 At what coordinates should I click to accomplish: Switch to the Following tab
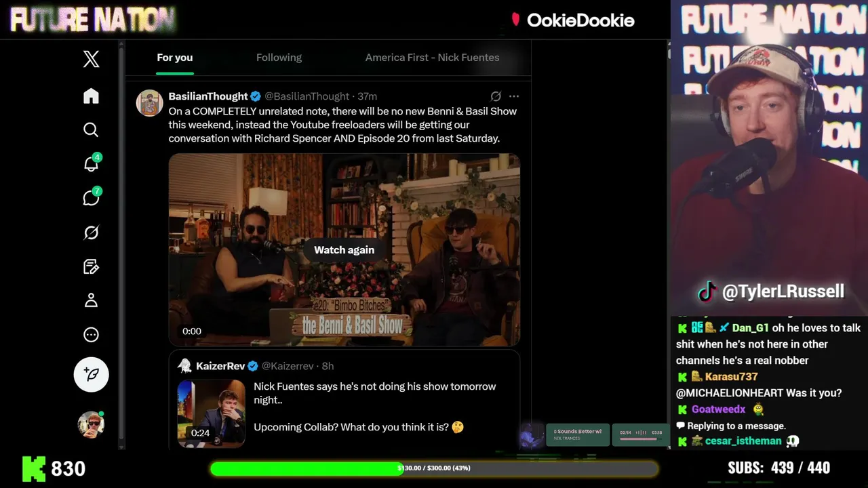[x=279, y=58]
